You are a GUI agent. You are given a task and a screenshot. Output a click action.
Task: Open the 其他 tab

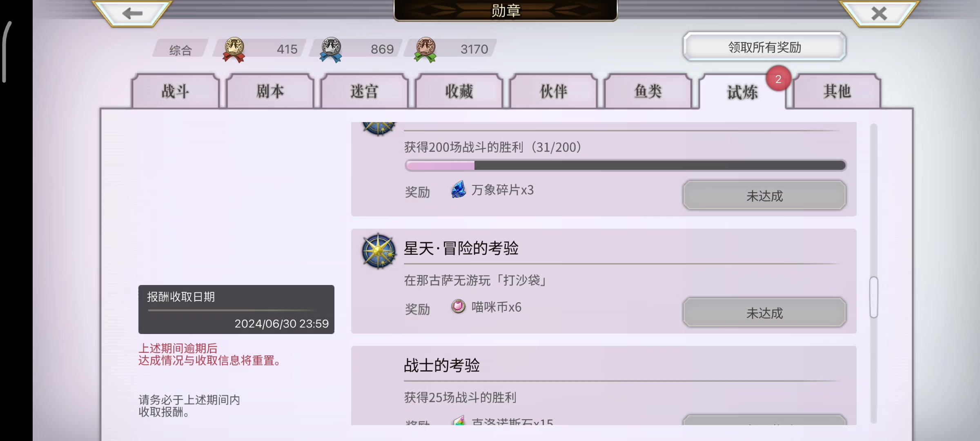[x=837, y=91]
